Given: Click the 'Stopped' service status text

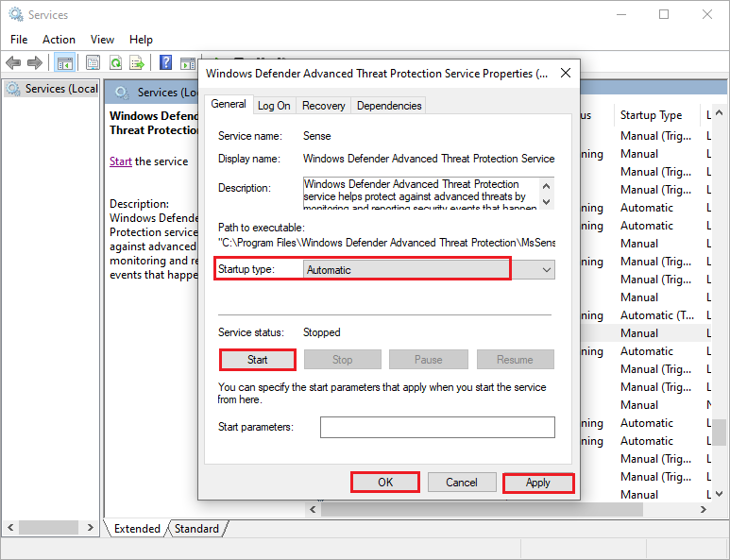Looking at the screenshot, I should pos(322,332).
